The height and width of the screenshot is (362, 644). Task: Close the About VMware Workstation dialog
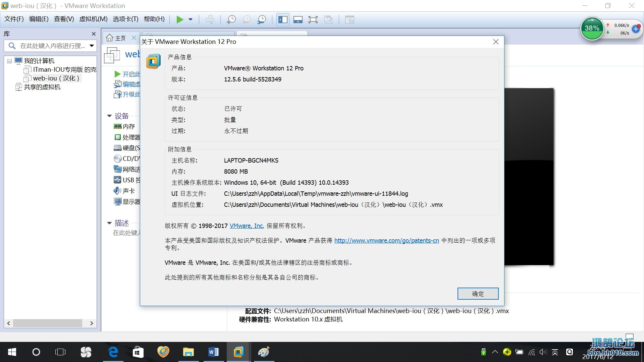point(496,42)
